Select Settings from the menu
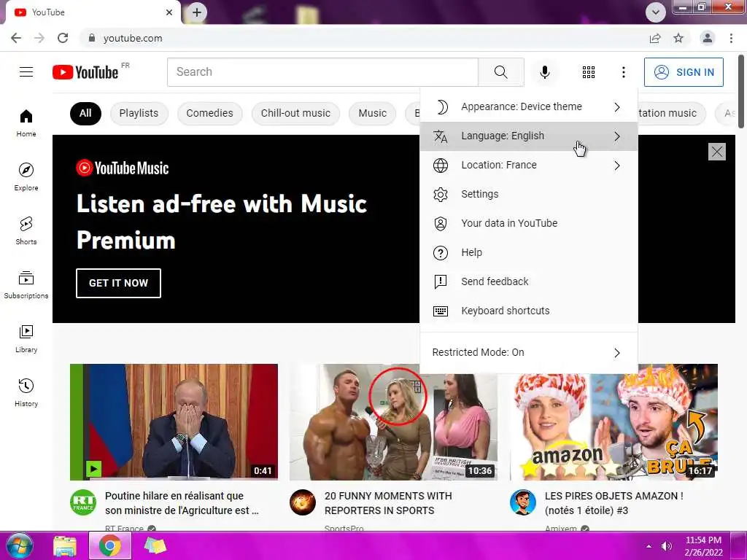The height and width of the screenshot is (560, 747). (x=529, y=194)
